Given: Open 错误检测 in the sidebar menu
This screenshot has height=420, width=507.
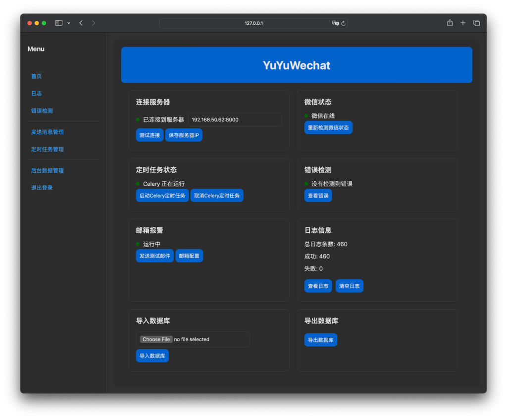Looking at the screenshot, I should click(x=42, y=110).
